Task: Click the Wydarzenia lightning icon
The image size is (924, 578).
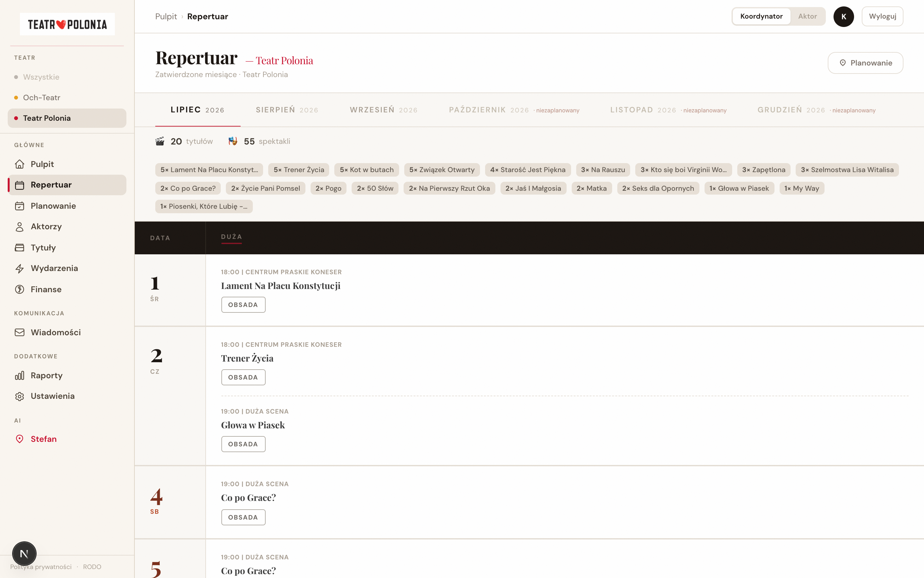Action: (20, 268)
